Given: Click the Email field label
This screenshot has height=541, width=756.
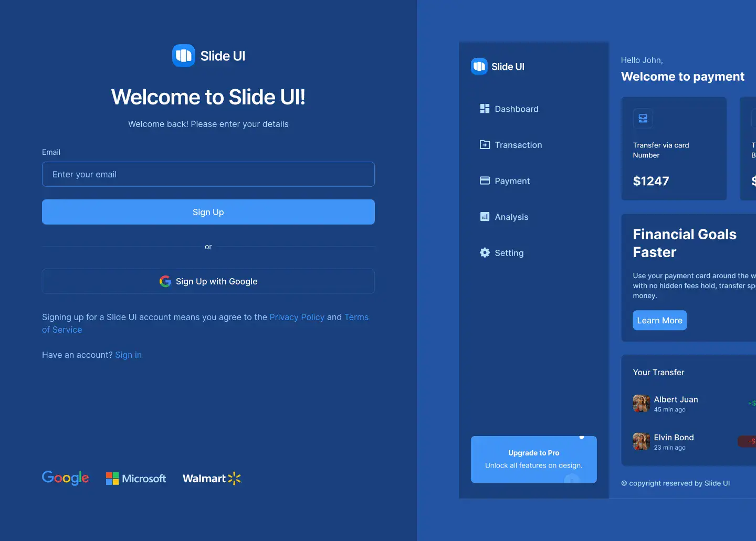Looking at the screenshot, I should click(51, 152).
